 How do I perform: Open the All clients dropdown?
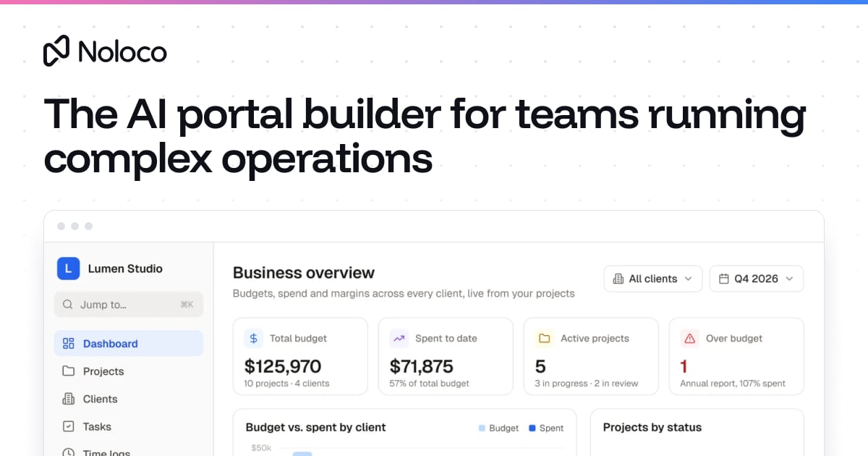click(x=653, y=279)
